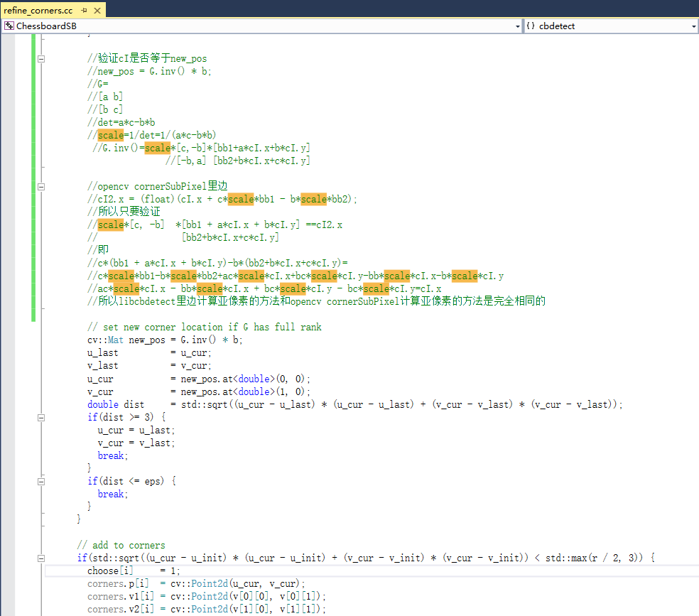This screenshot has height=616, width=699.
Task: Click the 'u_last = u_cur;' line
Action: tap(149, 353)
